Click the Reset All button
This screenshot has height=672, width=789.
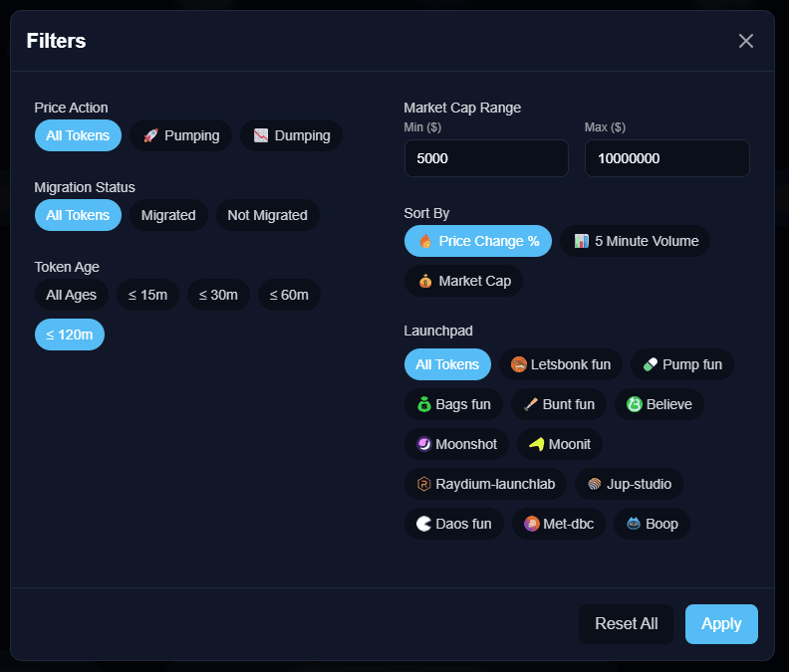[626, 623]
